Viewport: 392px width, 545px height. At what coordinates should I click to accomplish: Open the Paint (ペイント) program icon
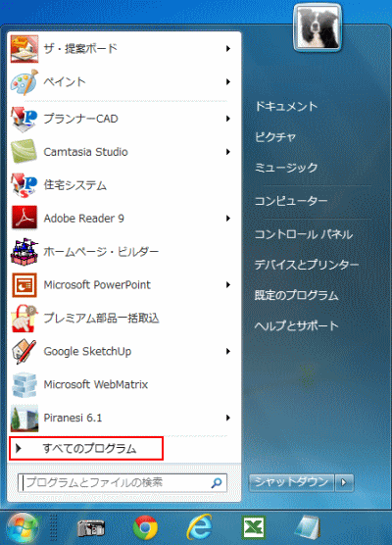pos(24,82)
